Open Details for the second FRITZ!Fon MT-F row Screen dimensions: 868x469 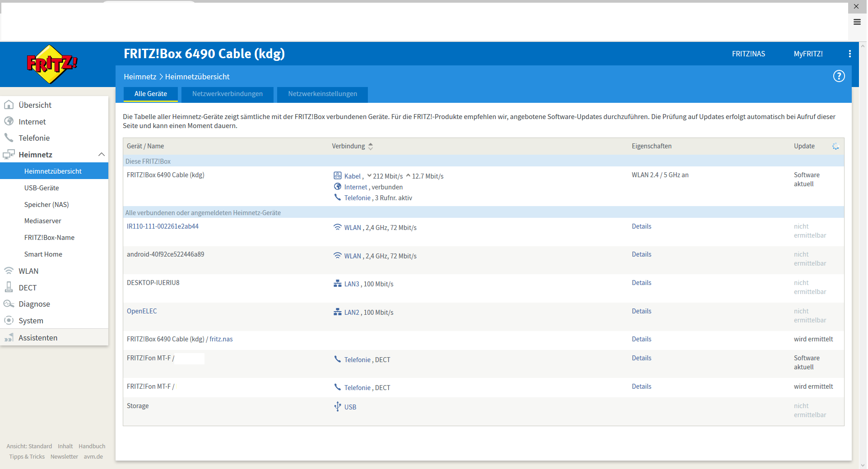click(x=641, y=386)
